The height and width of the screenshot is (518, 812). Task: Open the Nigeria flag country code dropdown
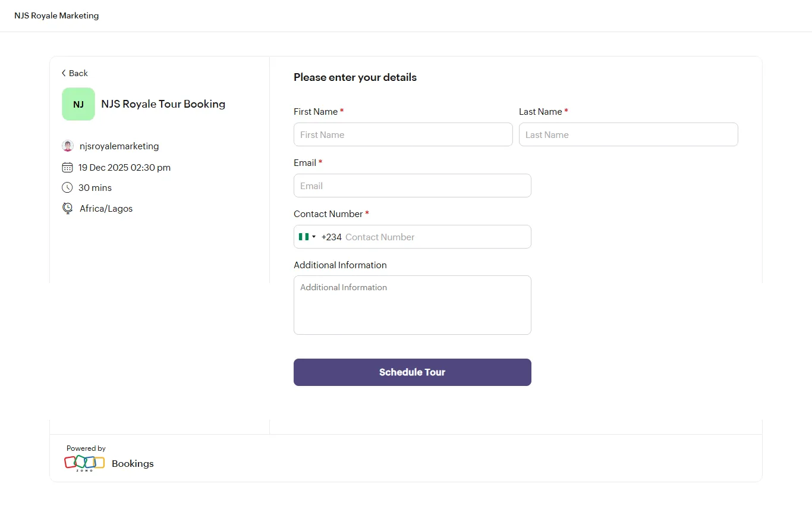[x=307, y=237]
